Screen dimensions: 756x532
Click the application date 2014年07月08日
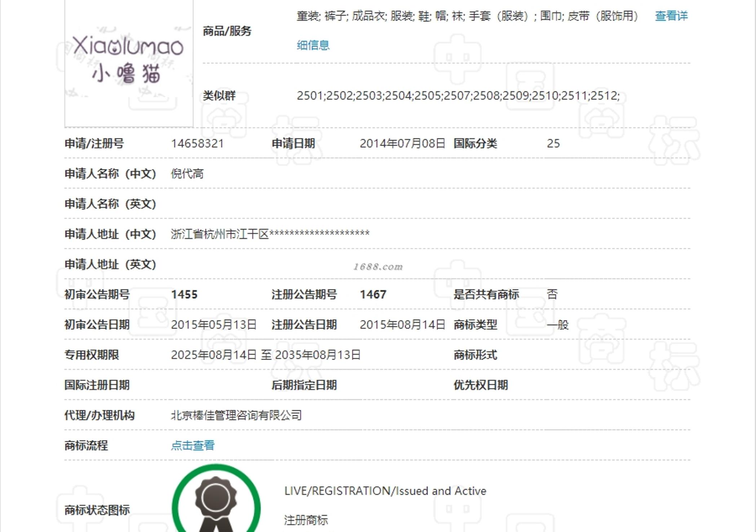[x=402, y=143]
